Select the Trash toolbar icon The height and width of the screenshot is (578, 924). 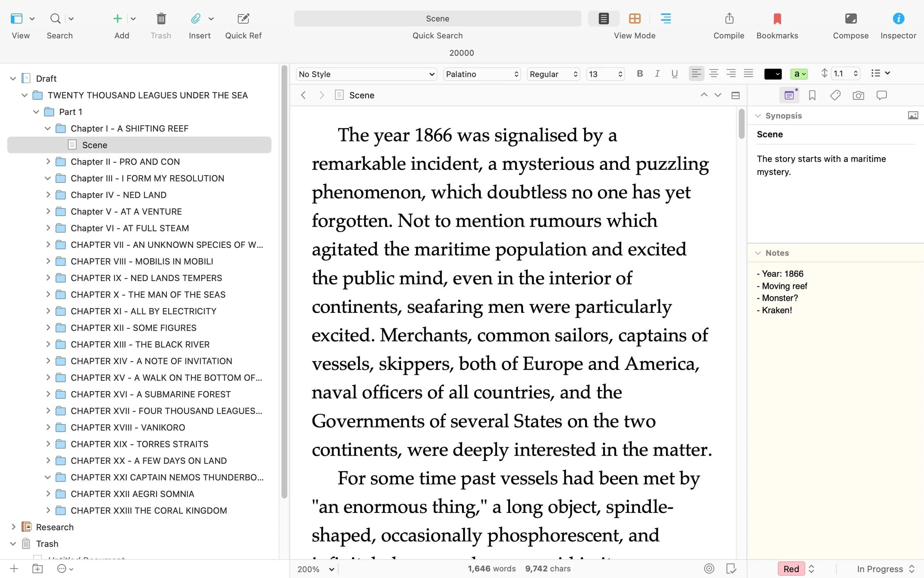click(x=161, y=18)
